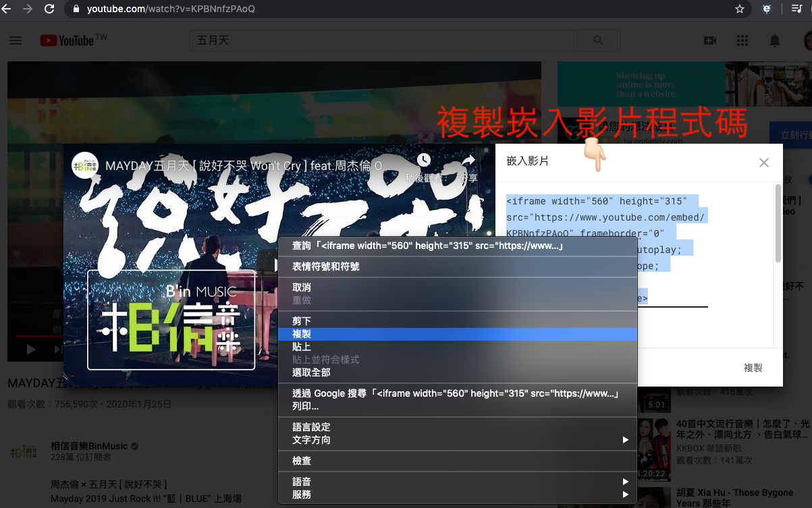Viewport: 812px width, 508px height.
Task: Click the thumbnail showing 5:01 duration
Action: pyautogui.click(x=654, y=398)
